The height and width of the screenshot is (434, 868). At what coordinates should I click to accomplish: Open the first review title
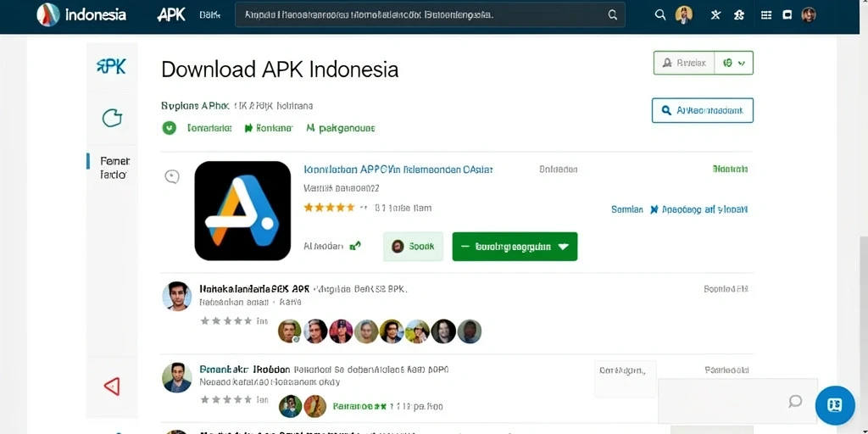[254, 288]
